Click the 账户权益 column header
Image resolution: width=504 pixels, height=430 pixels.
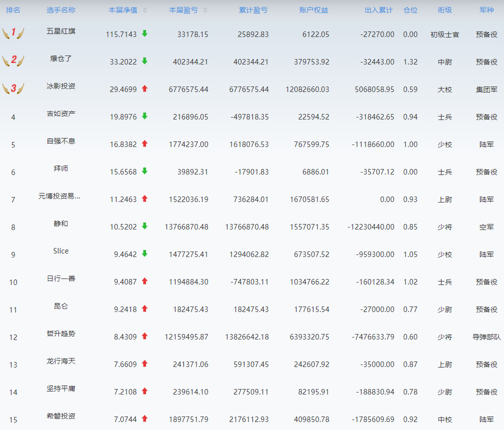coord(313,10)
